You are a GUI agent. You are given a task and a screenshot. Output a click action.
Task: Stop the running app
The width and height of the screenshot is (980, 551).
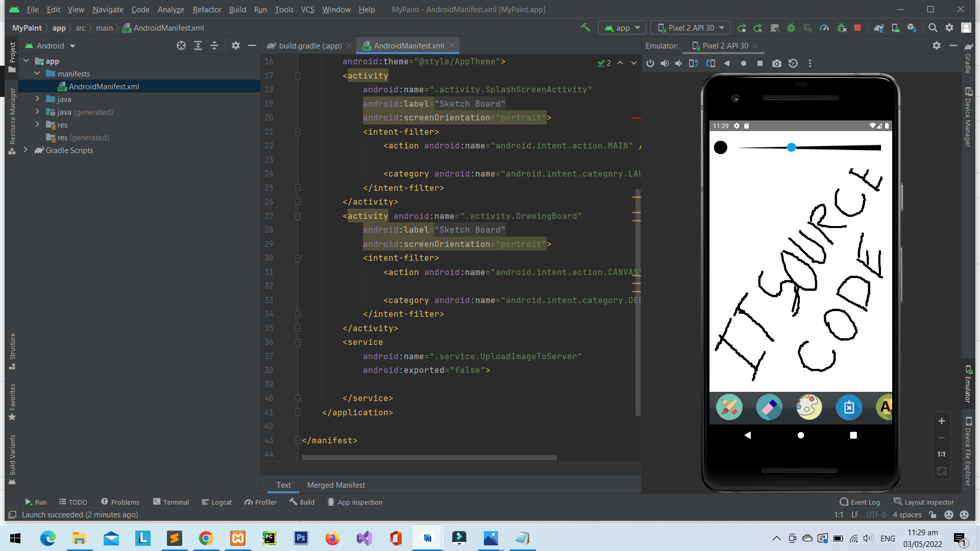(x=858, y=28)
